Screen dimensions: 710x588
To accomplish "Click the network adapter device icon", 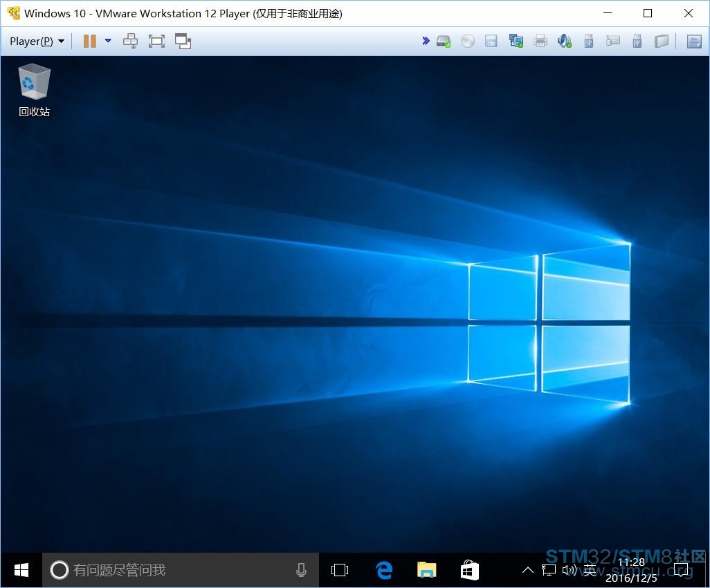I will [x=516, y=42].
